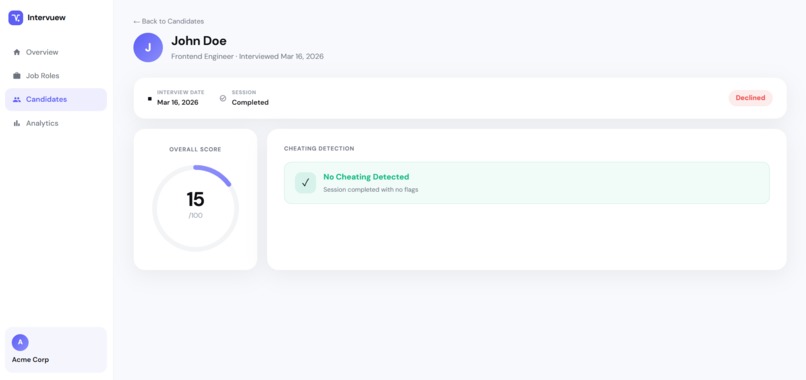Image resolution: width=806 pixels, height=380 pixels.
Task: Click the Mar 16, 2026 date value
Action: point(178,102)
